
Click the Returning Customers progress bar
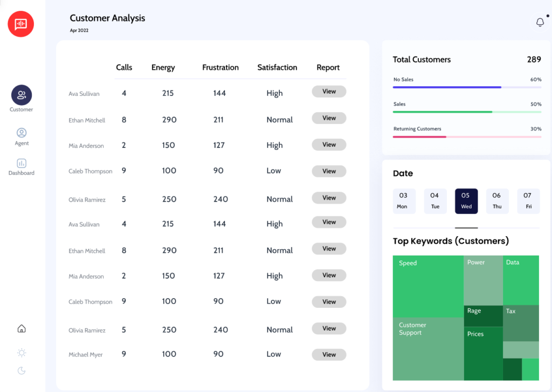coord(467,136)
